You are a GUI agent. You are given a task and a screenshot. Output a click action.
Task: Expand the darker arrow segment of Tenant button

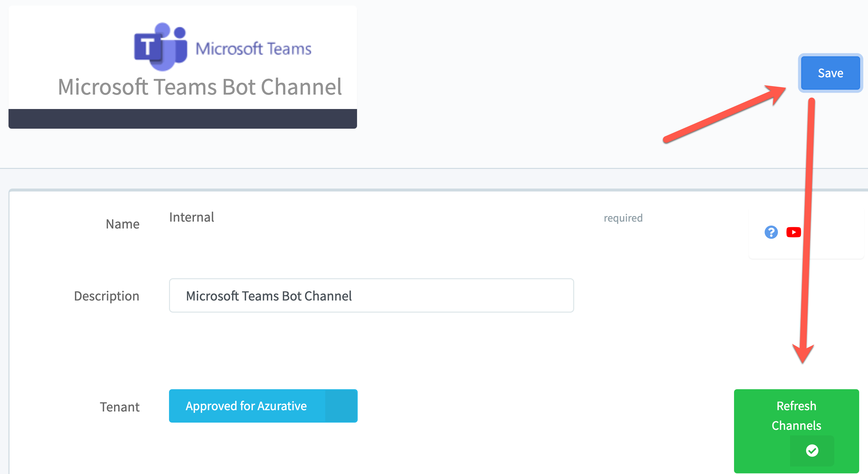point(341,406)
